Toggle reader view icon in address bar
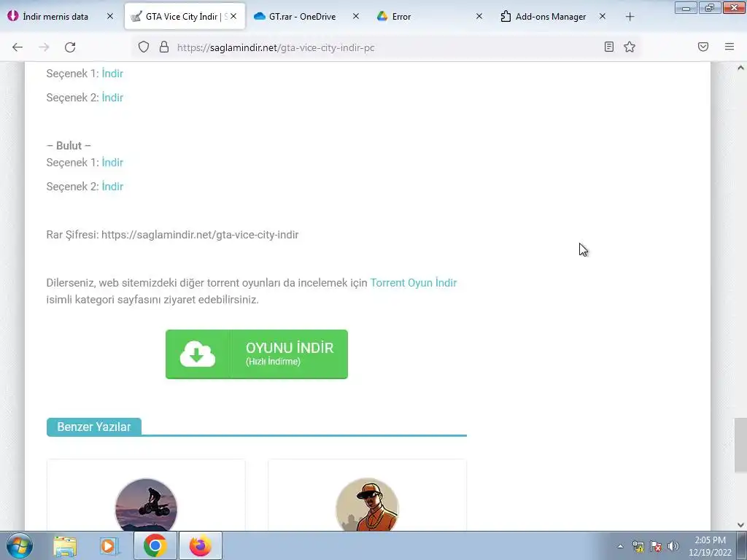 pos(609,47)
